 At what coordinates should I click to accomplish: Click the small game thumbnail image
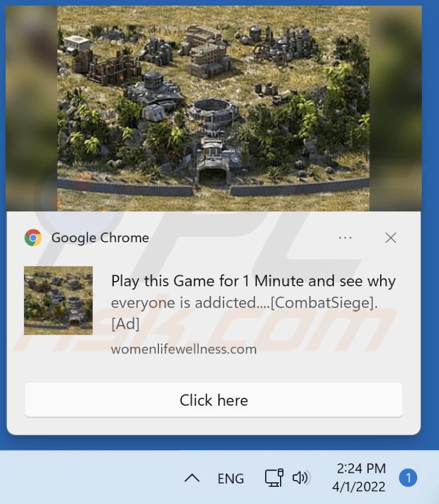(58, 301)
